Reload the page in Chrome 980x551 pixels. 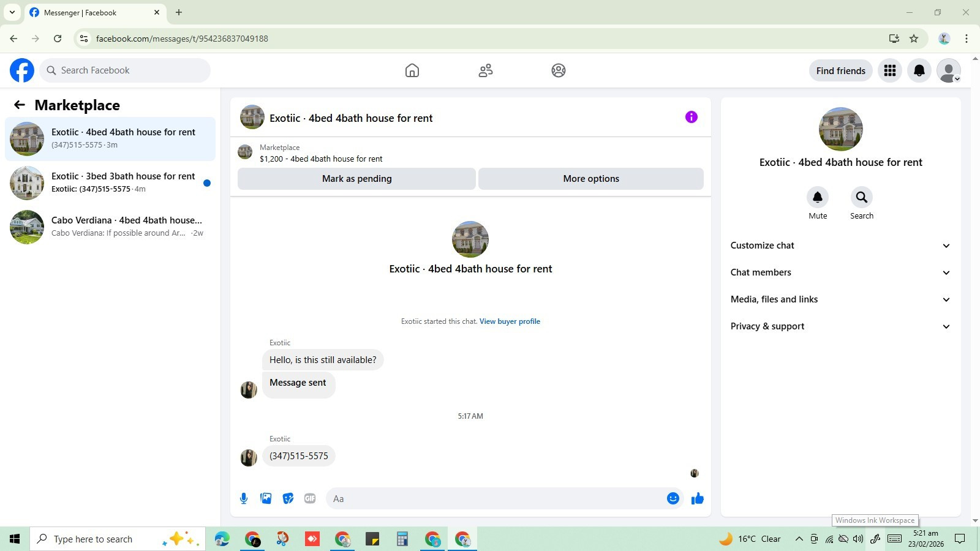pyautogui.click(x=58, y=39)
